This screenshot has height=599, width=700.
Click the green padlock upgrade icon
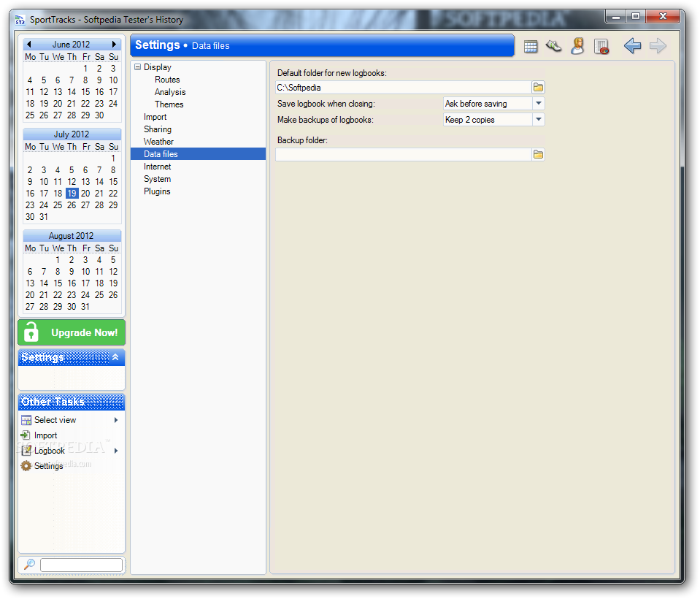[31, 332]
